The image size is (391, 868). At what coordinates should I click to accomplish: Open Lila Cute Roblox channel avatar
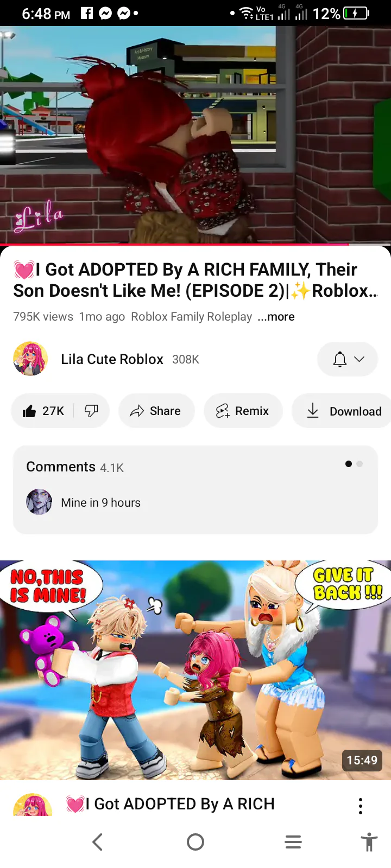click(x=30, y=359)
